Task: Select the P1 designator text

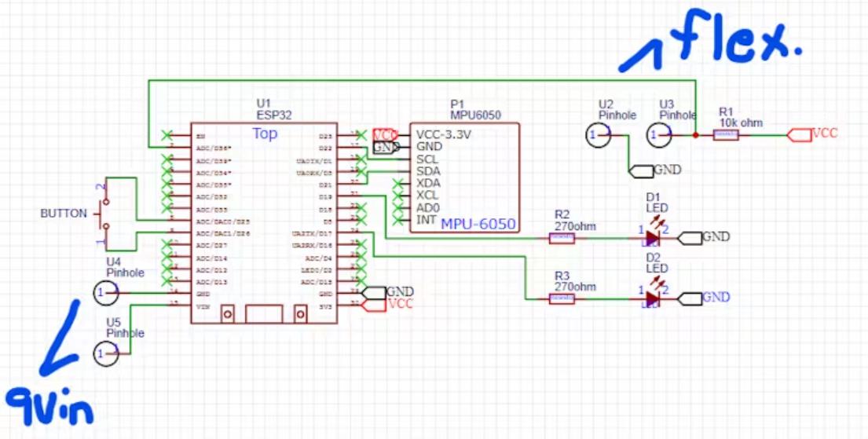Action: click(457, 104)
